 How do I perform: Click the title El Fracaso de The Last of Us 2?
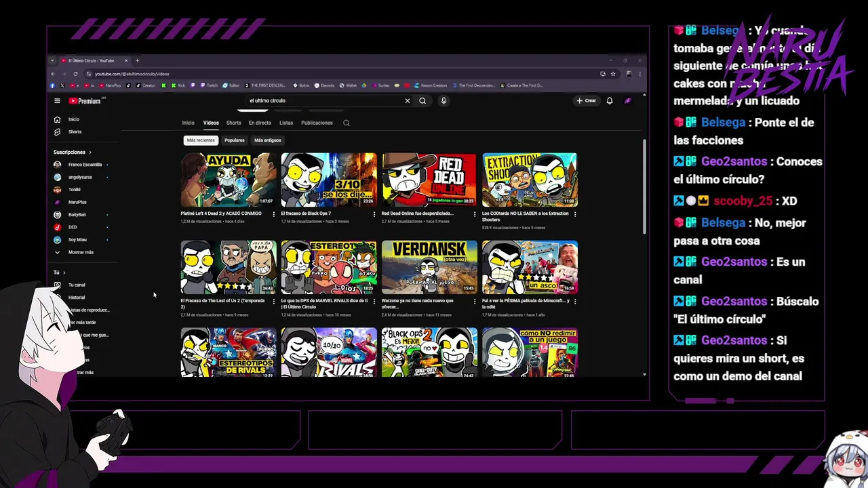point(224,304)
